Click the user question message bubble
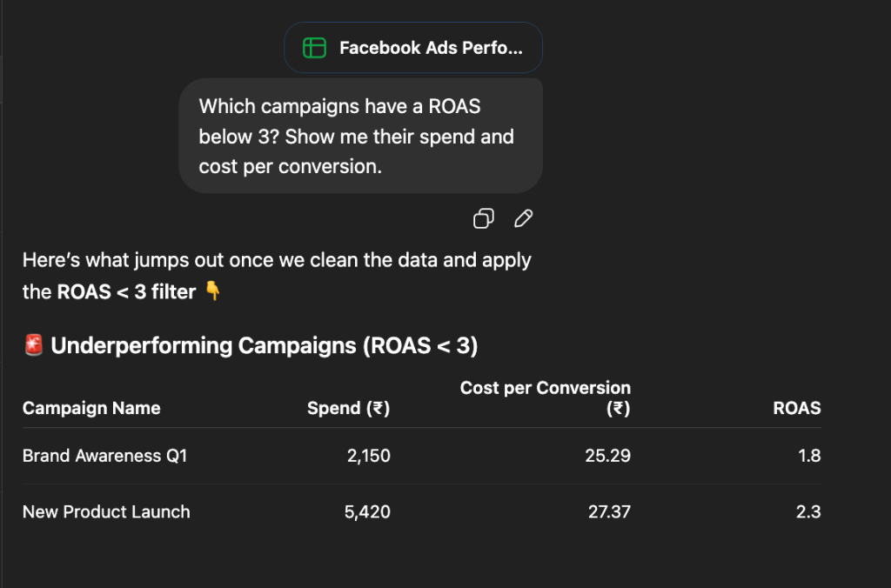 pos(360,136)
